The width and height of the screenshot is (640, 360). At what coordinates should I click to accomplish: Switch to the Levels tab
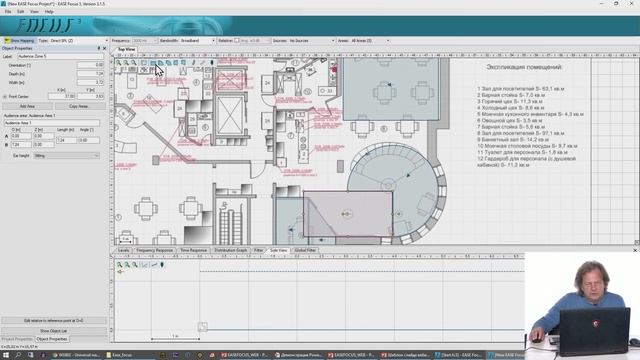pyautogui.click(x=123, y=250)
